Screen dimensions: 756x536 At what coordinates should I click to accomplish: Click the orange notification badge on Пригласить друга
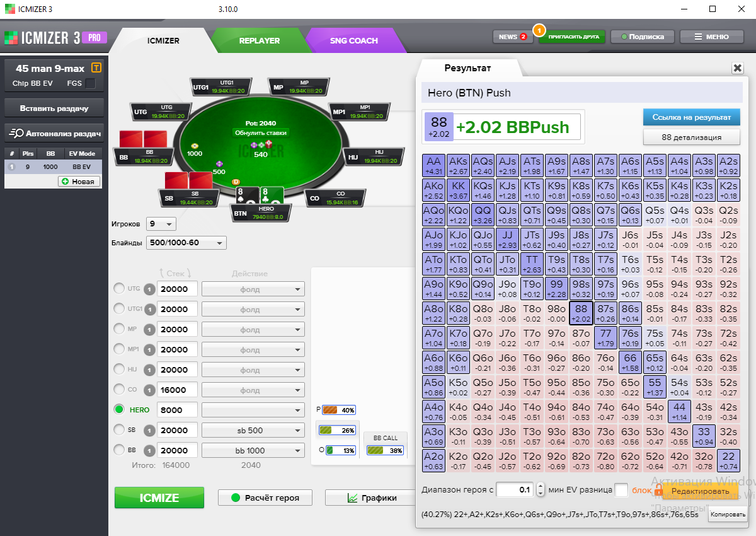tap(539, 30)
